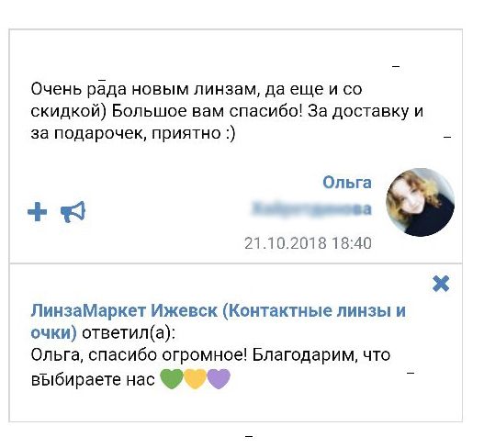Open the reviewer name link Ольга
This screenshot has width=484, height=448.
coord(347,183)
